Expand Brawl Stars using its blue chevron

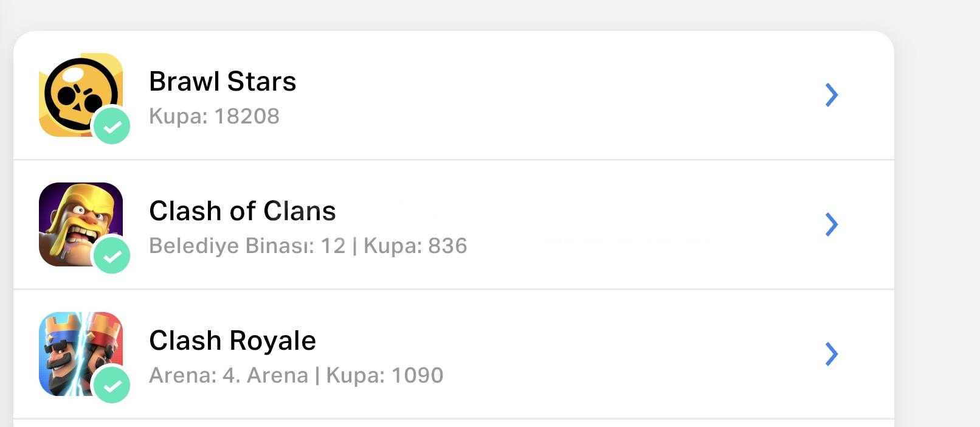832,95
